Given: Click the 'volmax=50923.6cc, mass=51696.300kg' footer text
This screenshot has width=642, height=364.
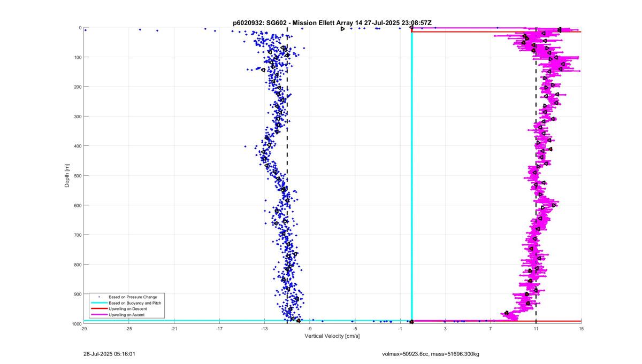Looking at the screenshot, I should (x=431, y=354).
